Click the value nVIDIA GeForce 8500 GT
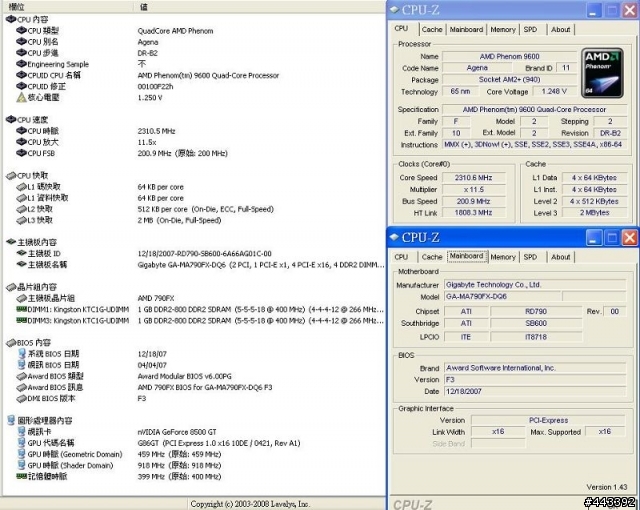The height and width of the screenshot is (510, 640). click(177, 432)
